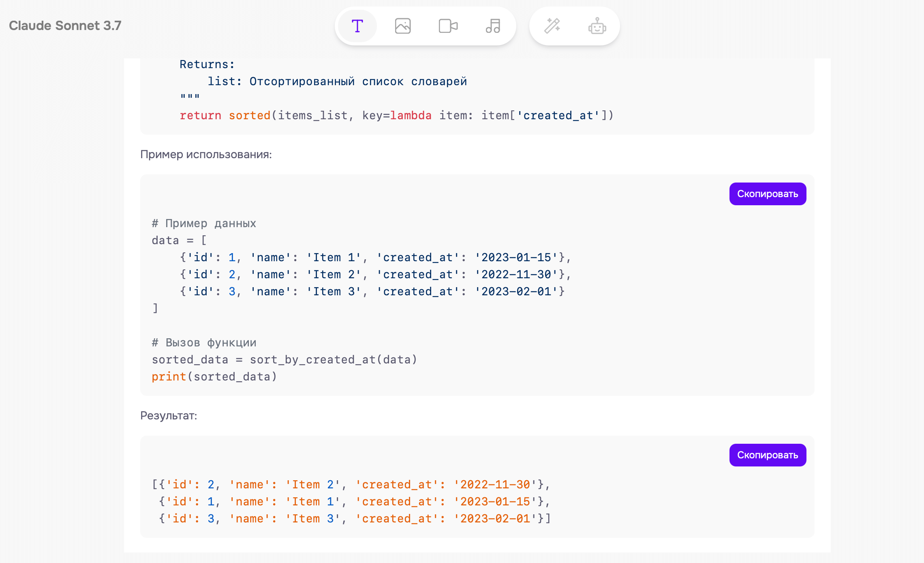This screenshot has width=924, height=563.
Task: Click the sorted_data = sort_by_created_at(data) line
Action: [x=284, y=360]
